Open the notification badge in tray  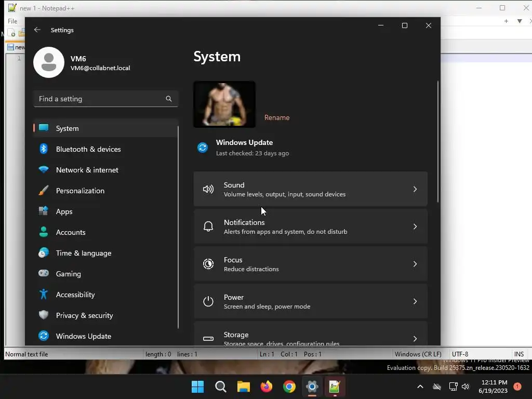click(517, 387)
